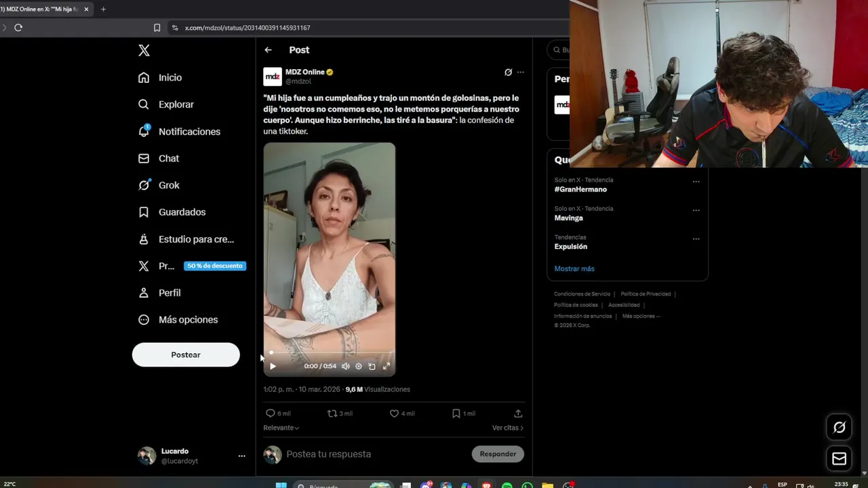868x488 pixels.
Task: Toggle picture-in-picture for the video
Action: 372,366
